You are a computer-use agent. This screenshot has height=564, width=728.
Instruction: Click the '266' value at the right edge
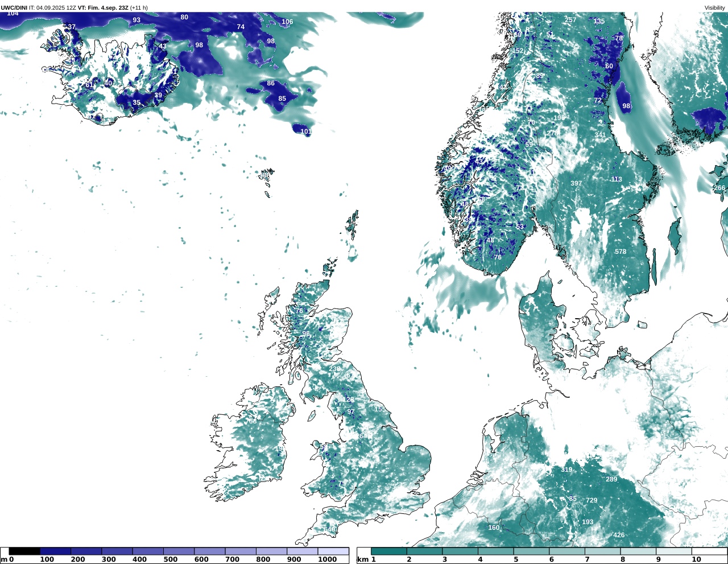pos(719,188)
